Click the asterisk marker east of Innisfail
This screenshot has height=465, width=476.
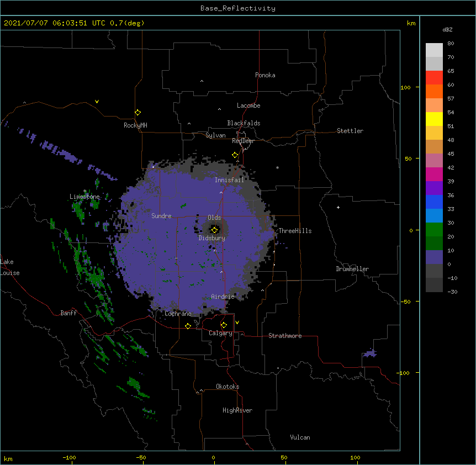pyautogui.click(x=277, y=168)
